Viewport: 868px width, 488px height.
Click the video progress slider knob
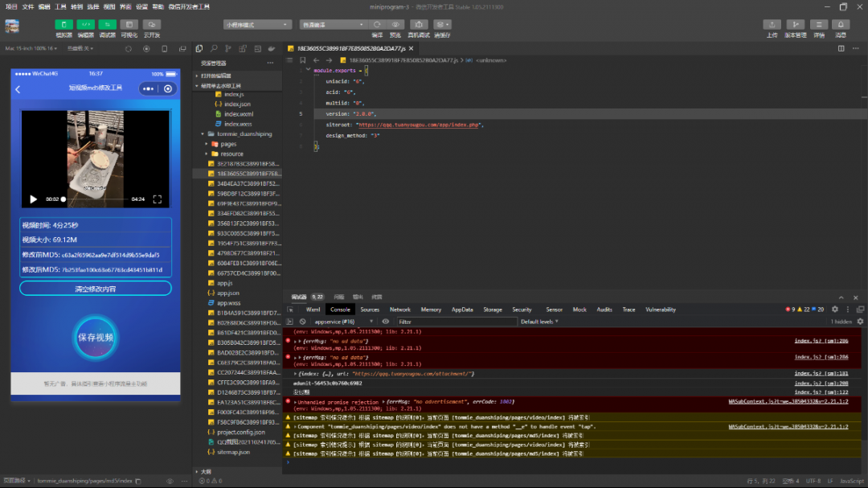pyautogui.click(x=63, y=199)
